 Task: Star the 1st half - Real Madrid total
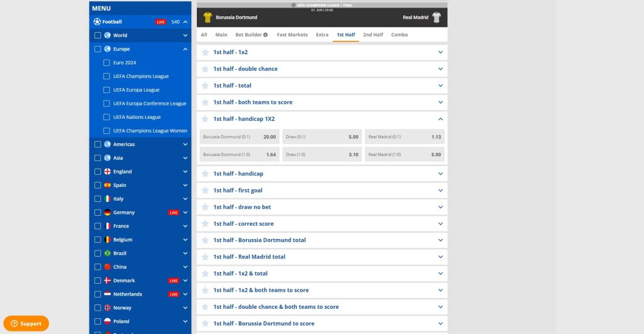click(x=205, y=257)
